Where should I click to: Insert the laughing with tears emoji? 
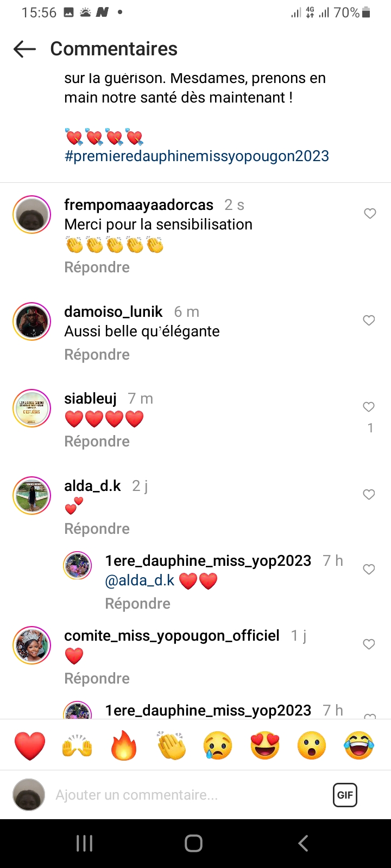point(359,745)
